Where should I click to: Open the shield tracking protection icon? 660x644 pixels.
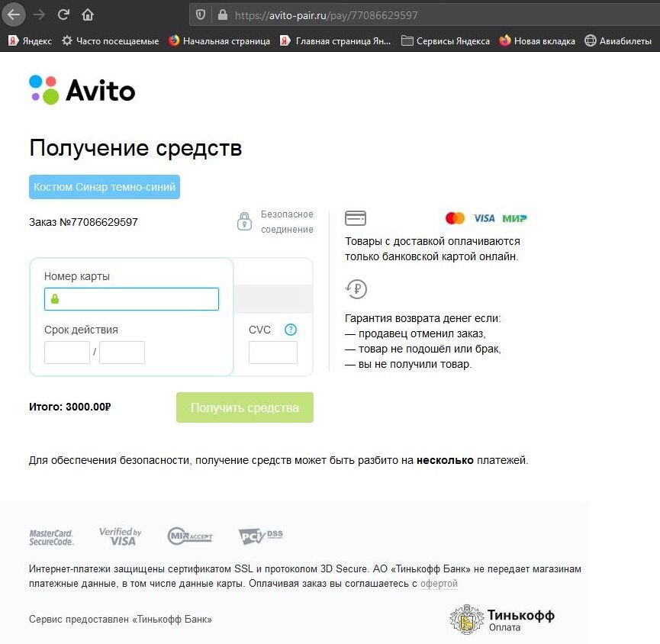click(x=201, y=15)
